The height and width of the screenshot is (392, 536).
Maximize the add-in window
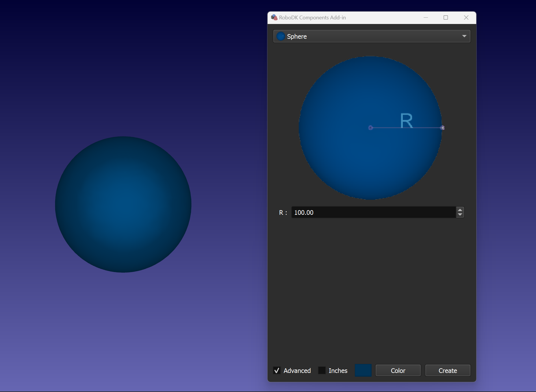[446, 17]
